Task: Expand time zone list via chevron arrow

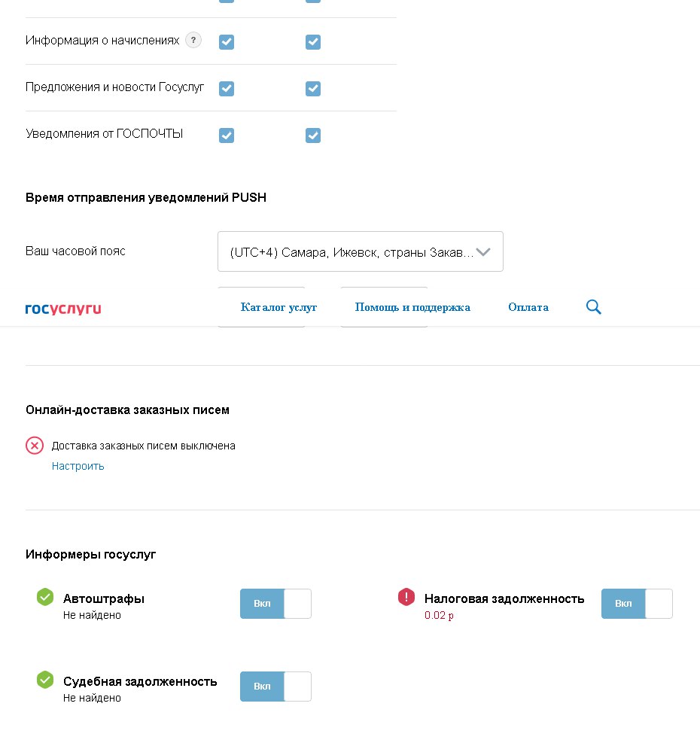Action: pos(483,252)
